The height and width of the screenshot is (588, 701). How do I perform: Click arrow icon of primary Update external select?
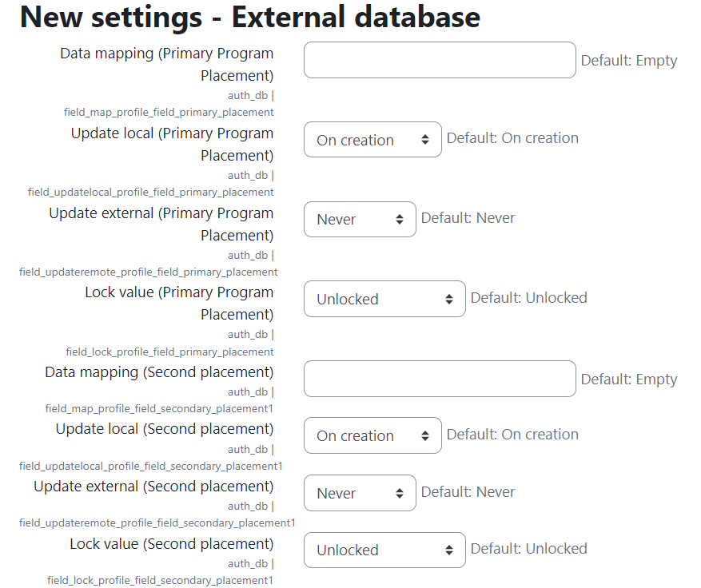pos(399,220)
